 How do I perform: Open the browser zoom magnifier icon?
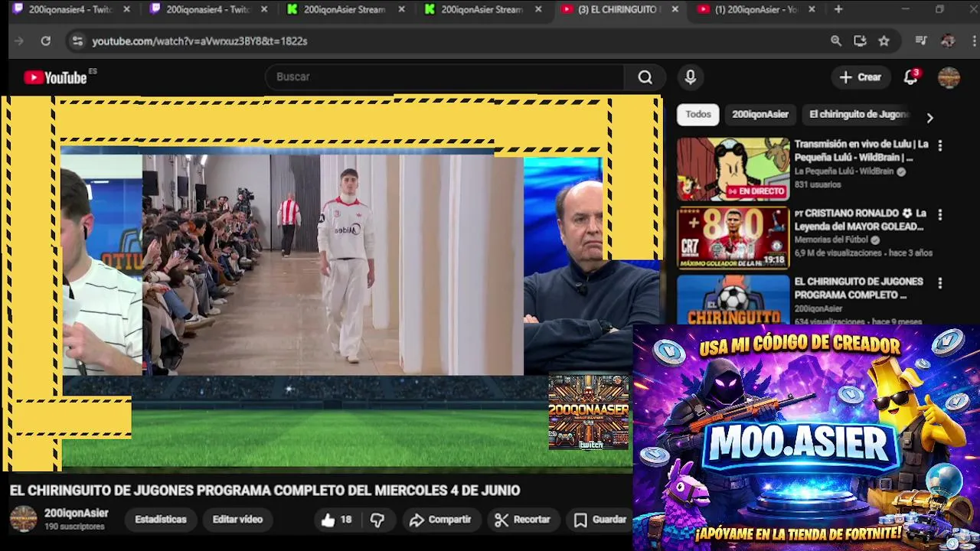pos(836,41)
